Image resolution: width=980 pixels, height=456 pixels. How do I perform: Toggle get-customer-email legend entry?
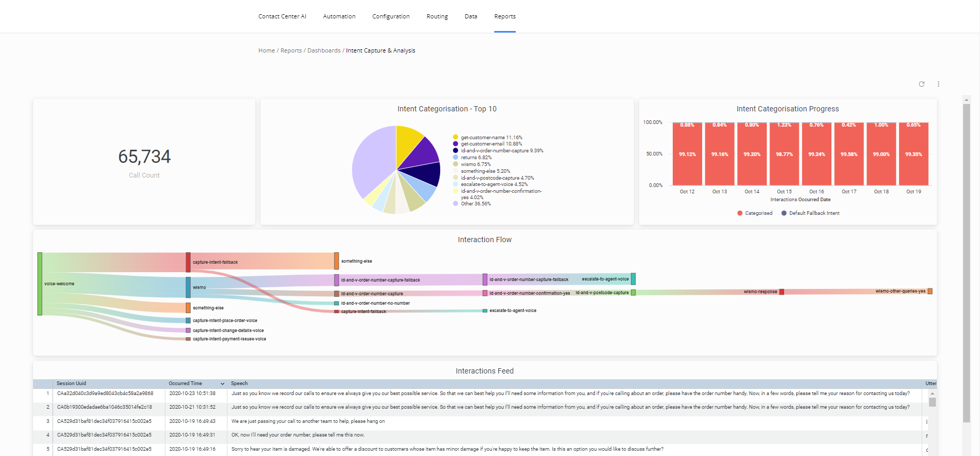pos(487,143)
